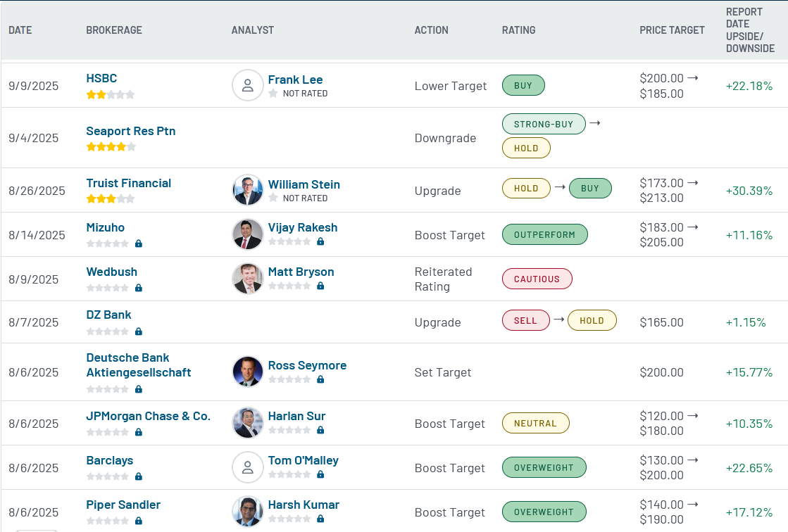788x532 pixels.
Task: Click the OVERWEIGHT badge in Barclays row
Action: click(544, 468)
